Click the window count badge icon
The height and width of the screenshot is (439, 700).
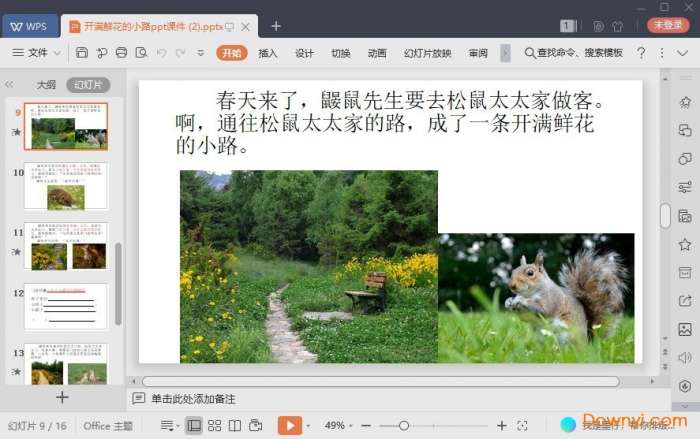pos(568,26)
